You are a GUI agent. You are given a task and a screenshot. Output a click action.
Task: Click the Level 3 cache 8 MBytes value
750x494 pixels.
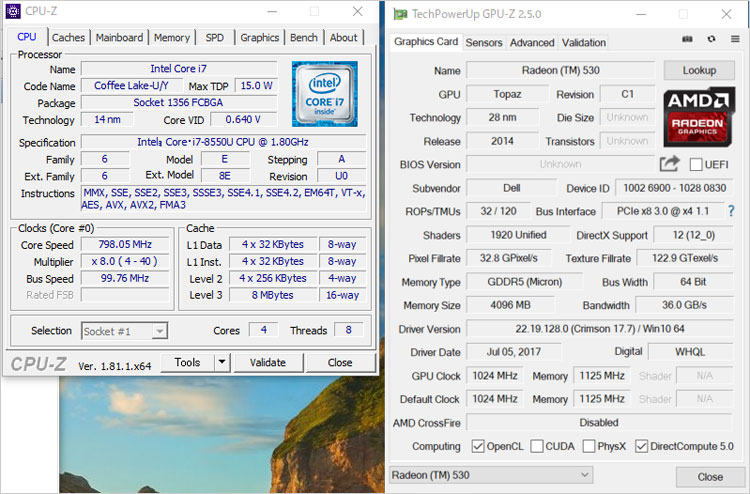(x=273, y=295)
